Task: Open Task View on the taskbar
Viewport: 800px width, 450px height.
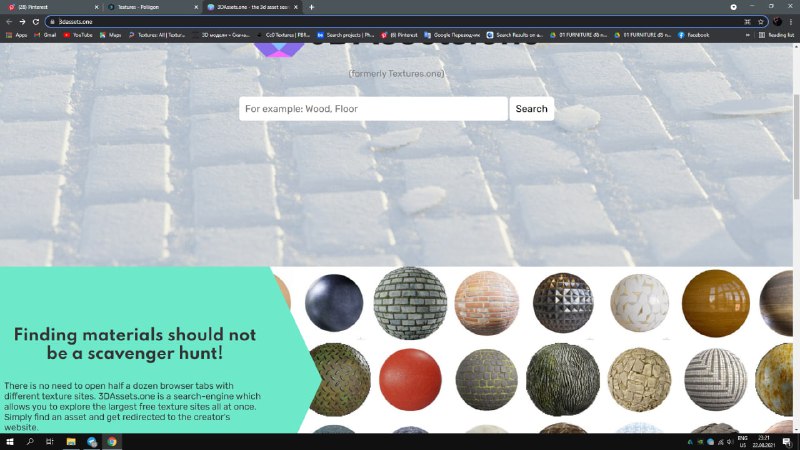Action: (x=49, y=442)
